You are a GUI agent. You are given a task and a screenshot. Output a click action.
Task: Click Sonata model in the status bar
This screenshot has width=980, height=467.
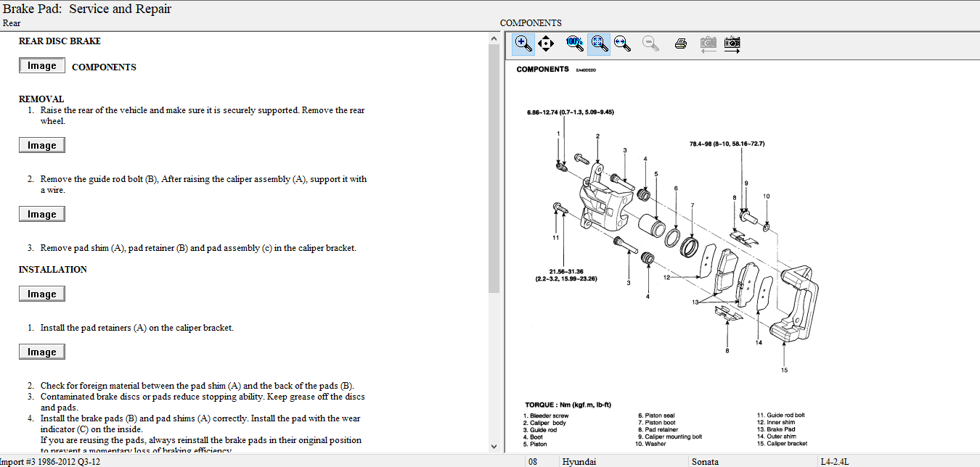point(705,461)
